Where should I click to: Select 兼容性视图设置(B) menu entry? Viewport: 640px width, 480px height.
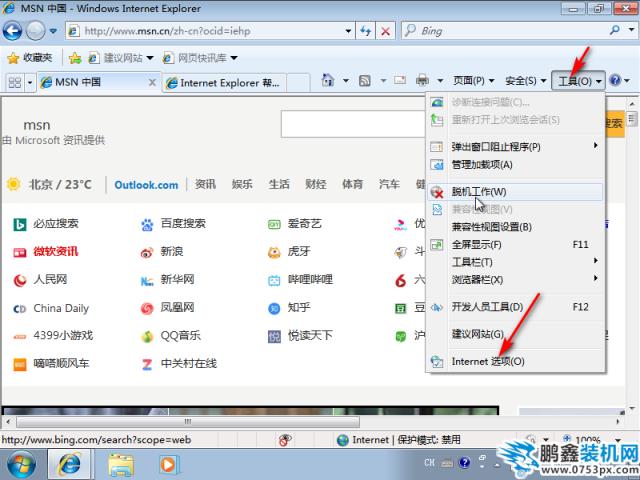[x=515, y=227]
